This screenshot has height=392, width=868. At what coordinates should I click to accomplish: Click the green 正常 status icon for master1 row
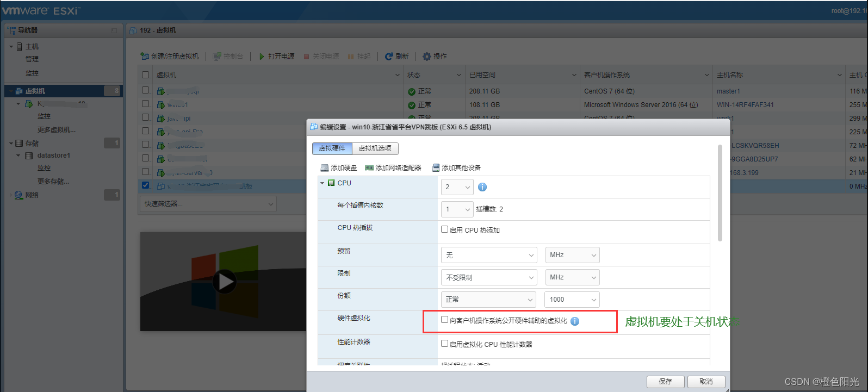(x=412, y=91)
